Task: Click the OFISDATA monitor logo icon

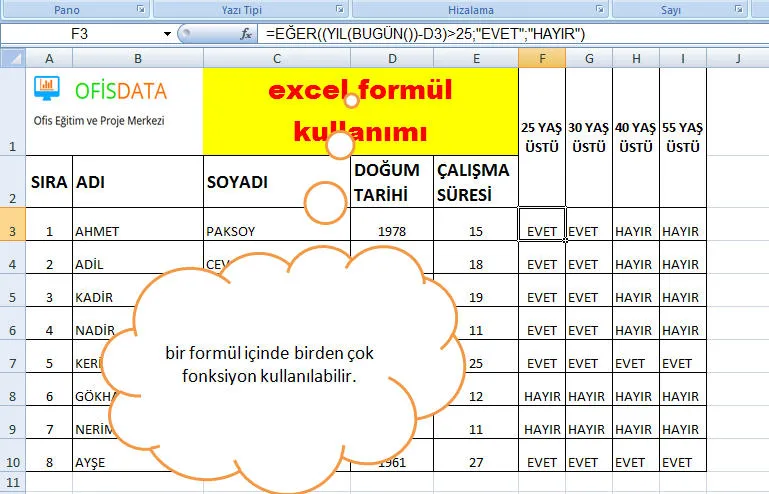Action: [x=46, y=90]
